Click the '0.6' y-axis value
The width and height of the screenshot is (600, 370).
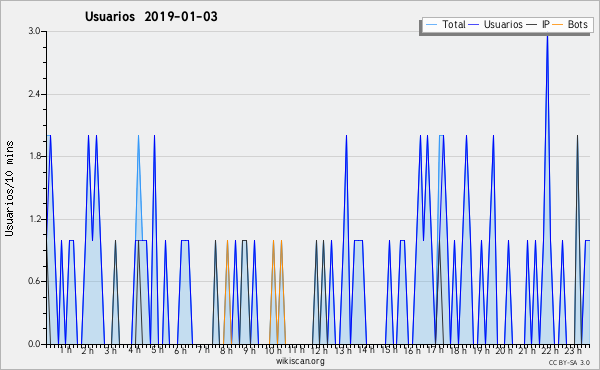tap(34, 281)
